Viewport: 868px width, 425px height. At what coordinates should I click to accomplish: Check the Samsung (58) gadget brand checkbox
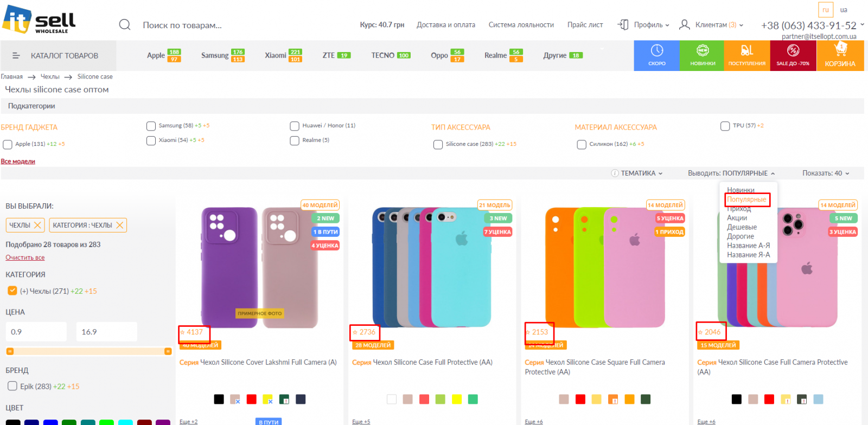tap(151, 126)
